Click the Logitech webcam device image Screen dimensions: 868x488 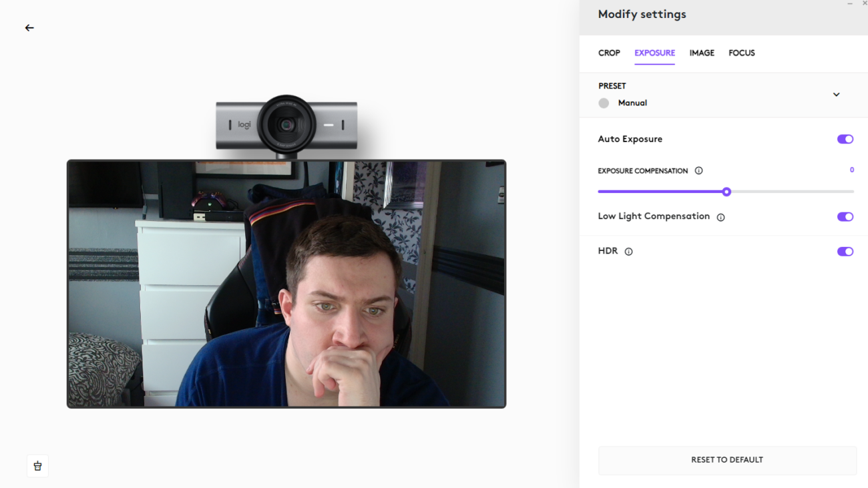click(x=286, y=126)
